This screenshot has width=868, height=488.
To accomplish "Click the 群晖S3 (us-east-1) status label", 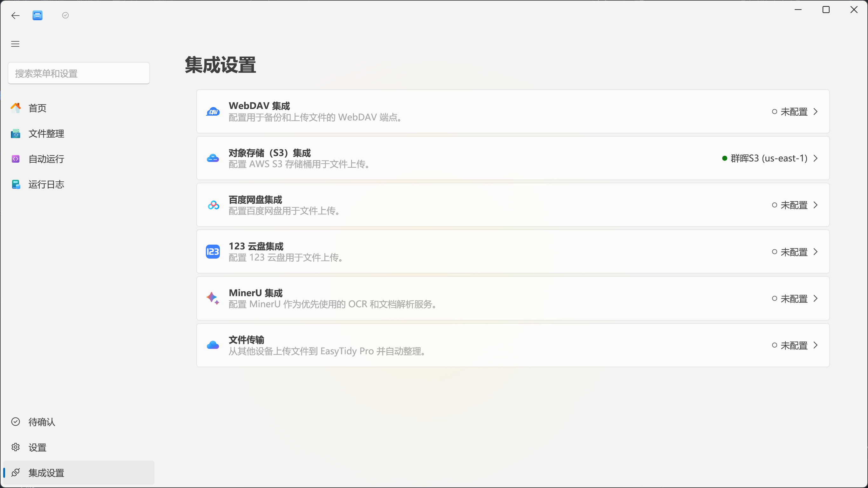I will (769, 158).
